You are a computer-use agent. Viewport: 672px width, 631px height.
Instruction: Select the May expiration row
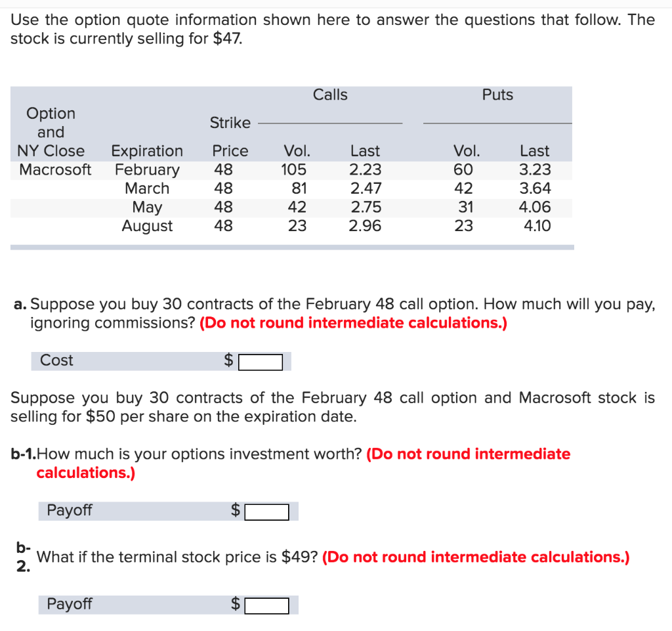tap(148, 207)
